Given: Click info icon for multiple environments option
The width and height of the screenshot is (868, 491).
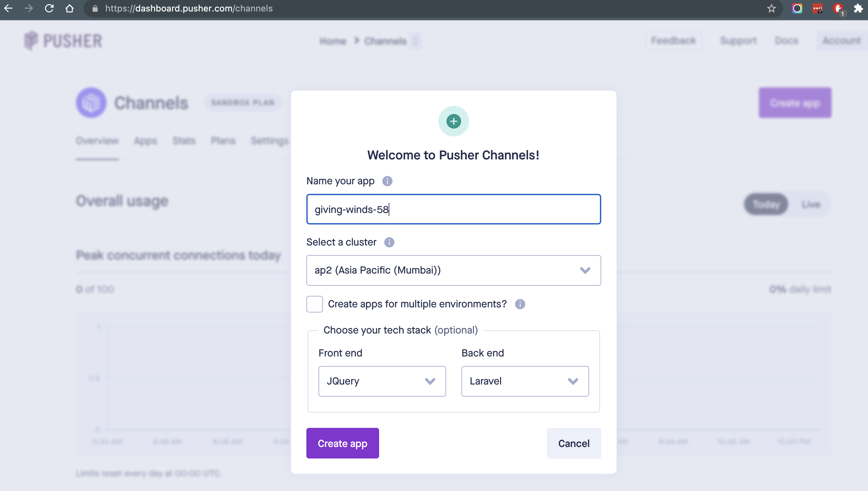Looking at the screenshot, I should (520, 304).
